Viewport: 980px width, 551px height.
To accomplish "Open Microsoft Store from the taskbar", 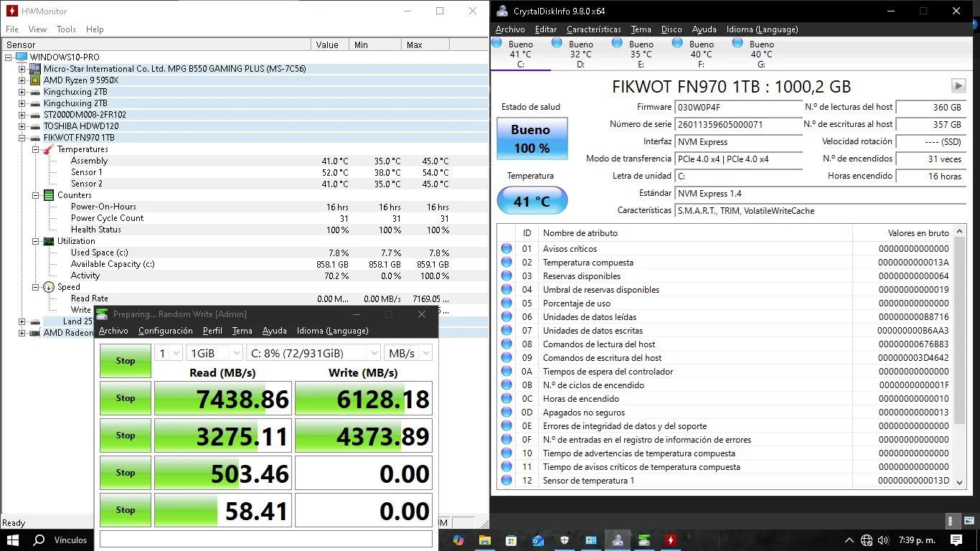I will [512, 540].
